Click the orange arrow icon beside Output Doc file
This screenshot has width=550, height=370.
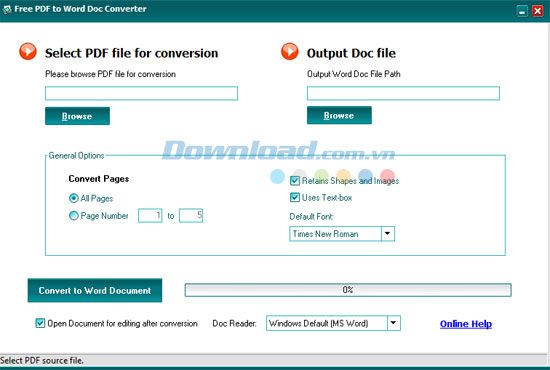click(290, 51)
